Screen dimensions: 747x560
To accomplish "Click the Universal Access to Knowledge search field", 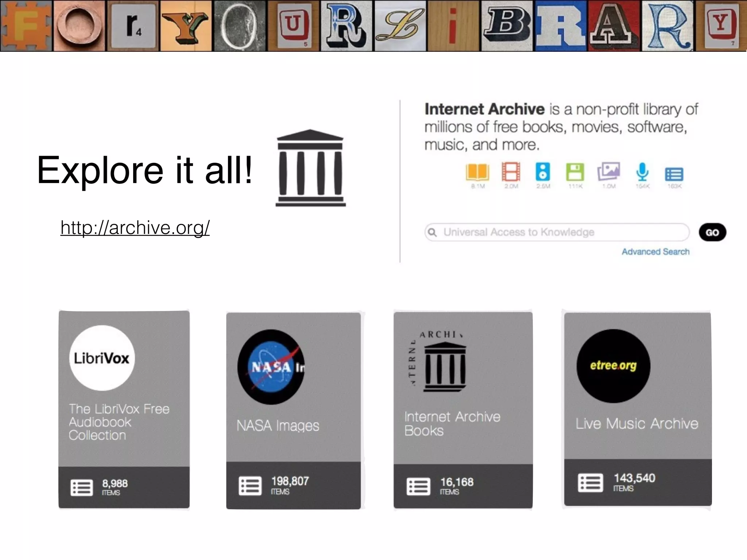I will pyautogui.click(x=557, y=232).
